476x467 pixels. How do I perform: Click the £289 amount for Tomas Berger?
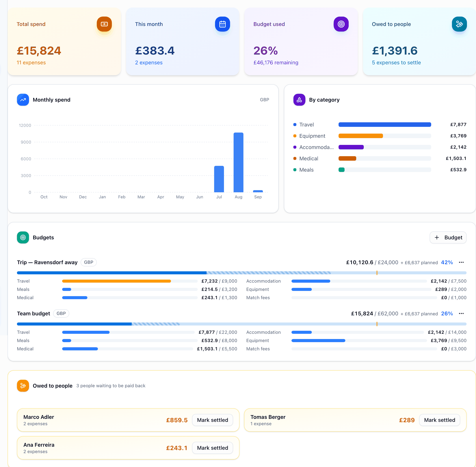(x=407, y=420)
